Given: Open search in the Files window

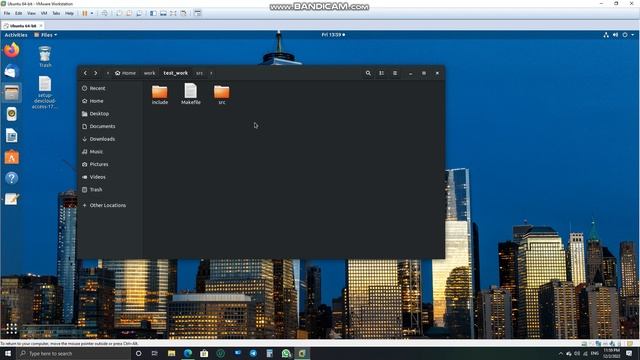Looking at the screenshot, I should coord(368,73).
